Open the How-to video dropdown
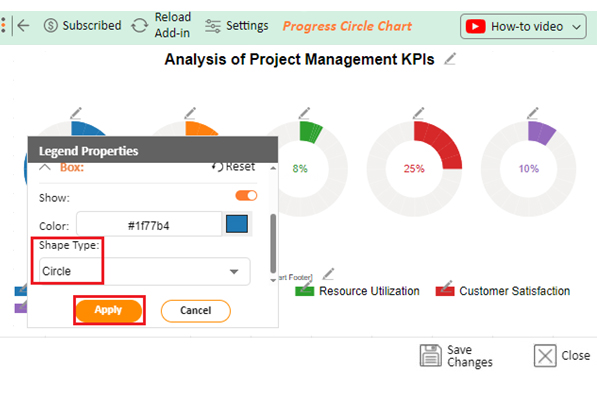 click(523, 26)
